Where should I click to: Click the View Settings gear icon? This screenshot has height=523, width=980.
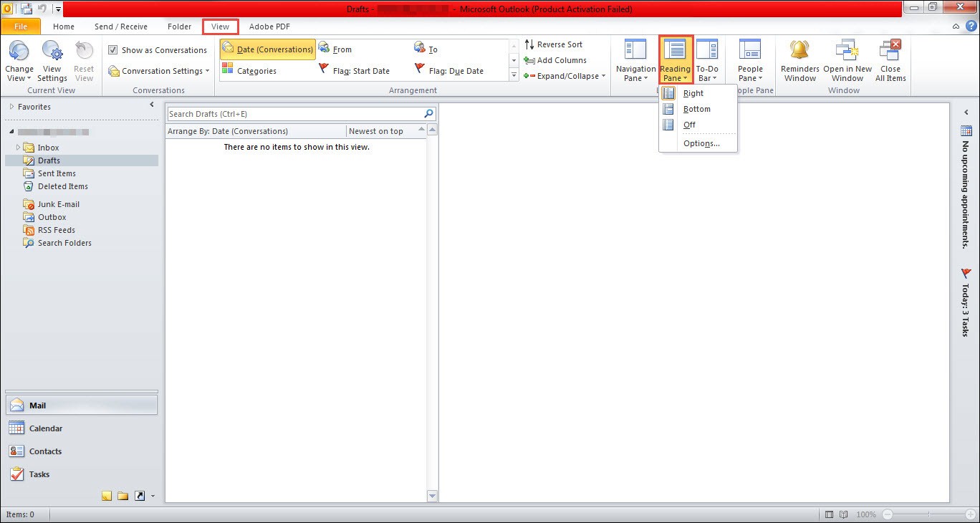pos(52,52)
